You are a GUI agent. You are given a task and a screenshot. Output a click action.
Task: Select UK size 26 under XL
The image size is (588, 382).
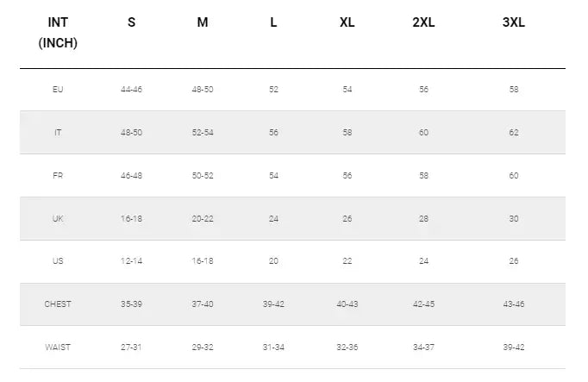[x=347, y=219]
